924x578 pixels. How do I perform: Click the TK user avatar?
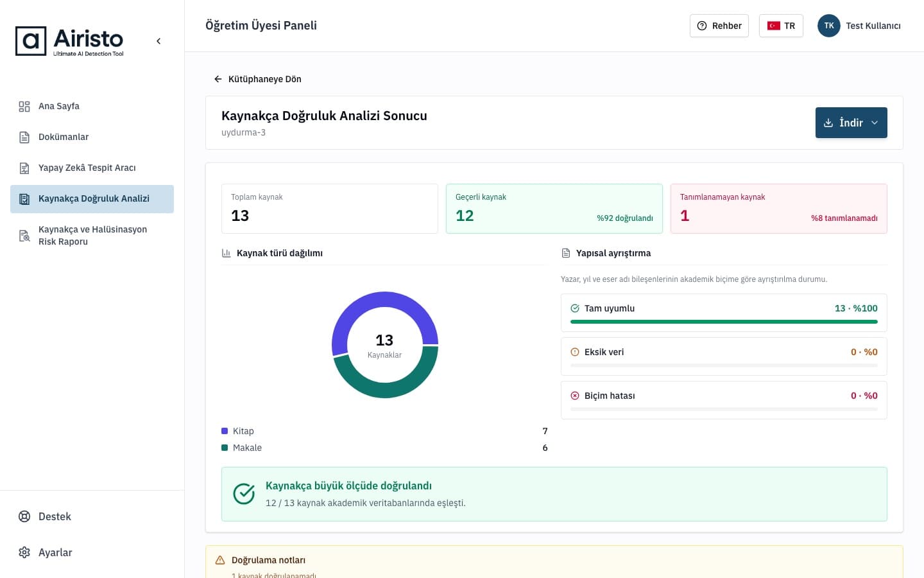pyautogui.click(x=829, y=26)
